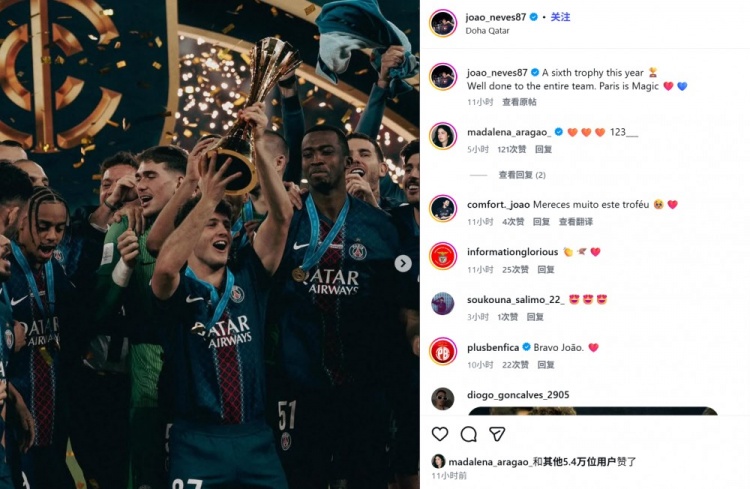
Task: Click the main trophy celebration photo
Action: pos(210,244)
